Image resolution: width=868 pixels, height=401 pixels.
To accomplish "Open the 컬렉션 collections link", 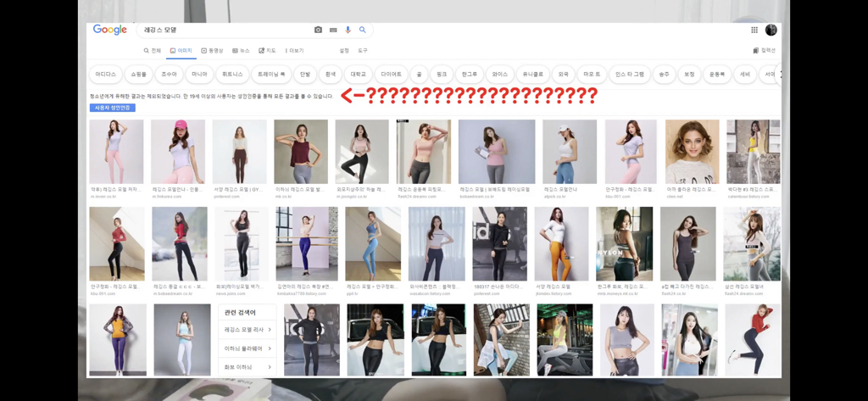I will [x=765, y=51].
